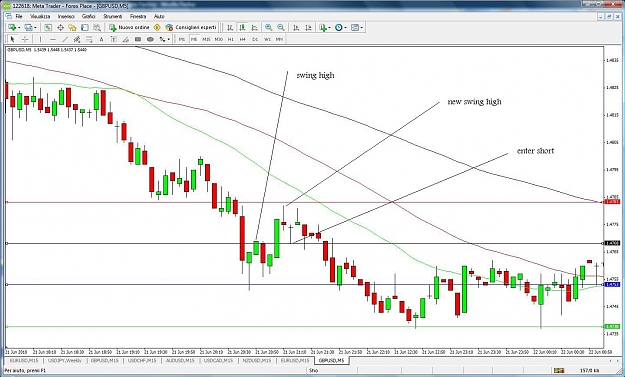Screen dimensions: 625x377
Task: Select the rectangle shape tool
Action: coord(138,39)
